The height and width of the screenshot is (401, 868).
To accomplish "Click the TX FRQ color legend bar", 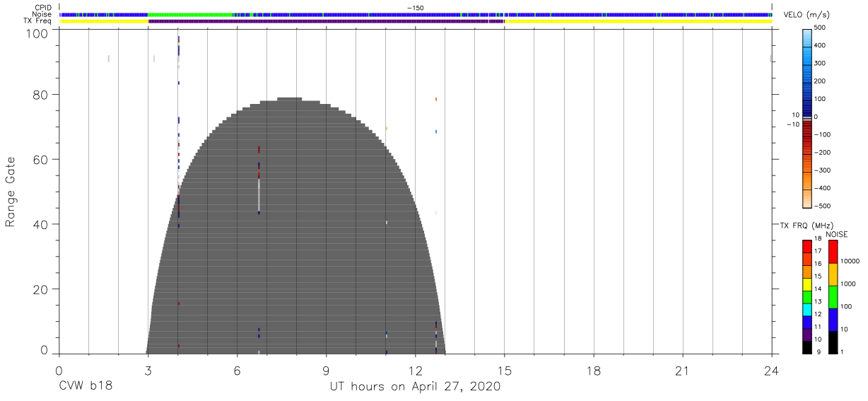I will coord(807,296).
